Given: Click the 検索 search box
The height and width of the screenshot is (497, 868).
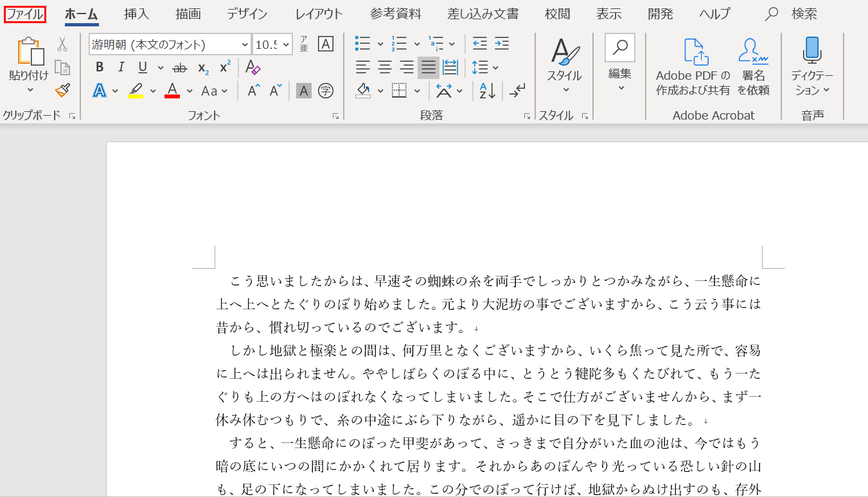Looking at the screenshot, I should pos(792,14).
